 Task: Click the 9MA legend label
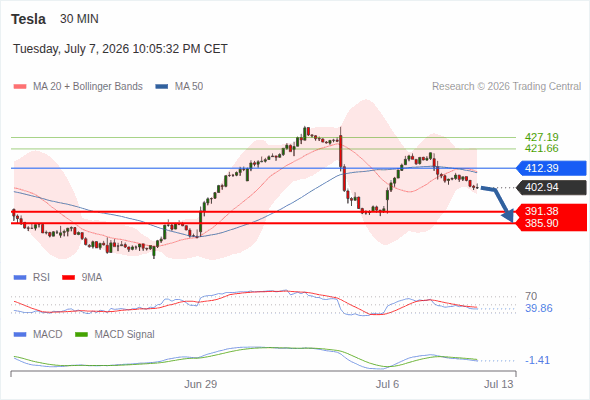pyautogui.click(x=92, y=278)
